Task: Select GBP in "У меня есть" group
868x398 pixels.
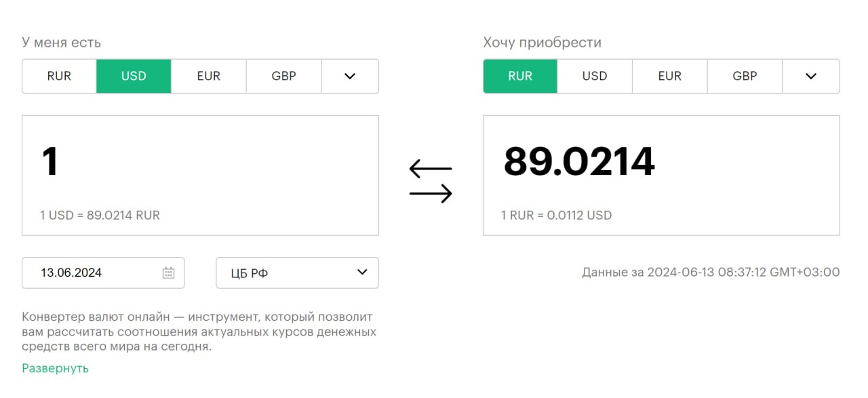Action: 283,76
